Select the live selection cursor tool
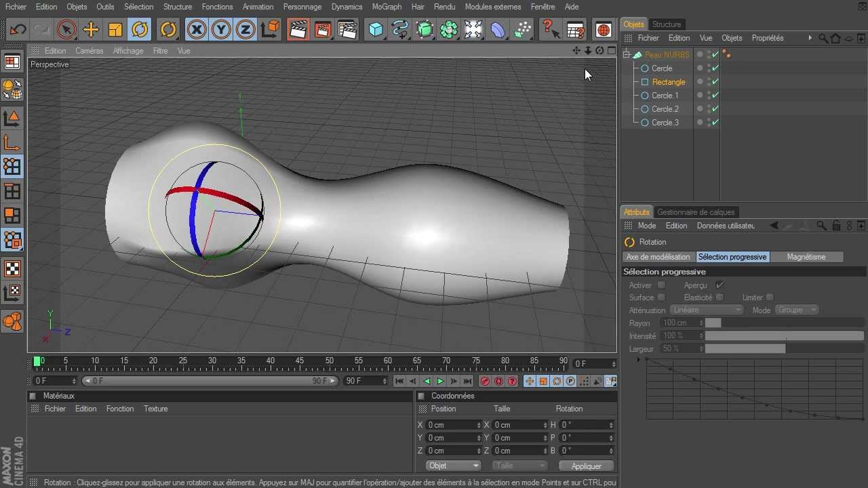This screenshot has width=868, height=488. tap(66, 30)
